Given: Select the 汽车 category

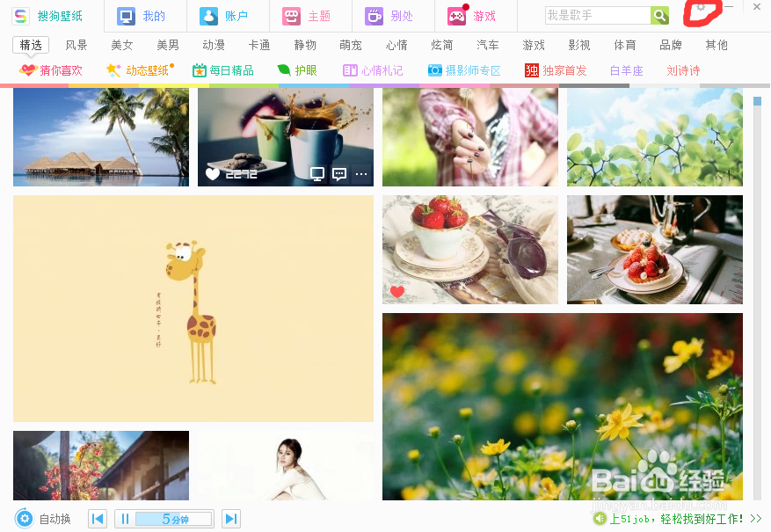Looking at the screenshot, I should [488, 45].
